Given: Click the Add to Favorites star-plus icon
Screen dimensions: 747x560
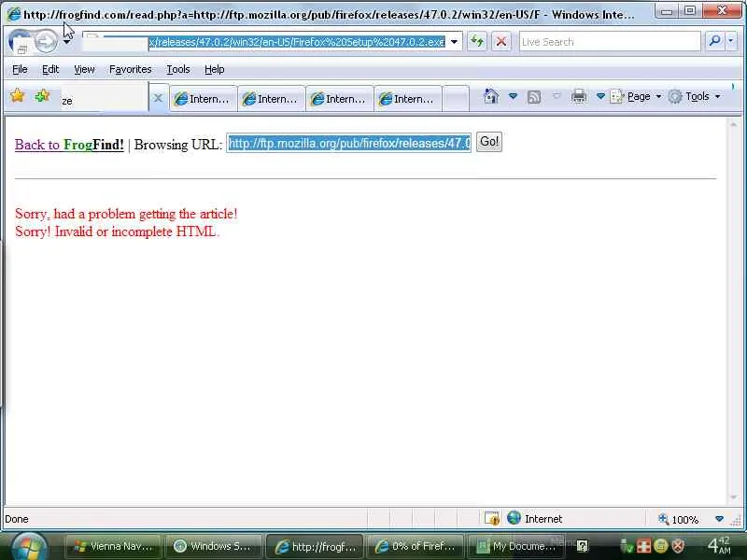Looking at the screenshot, I should pos(42,96).
